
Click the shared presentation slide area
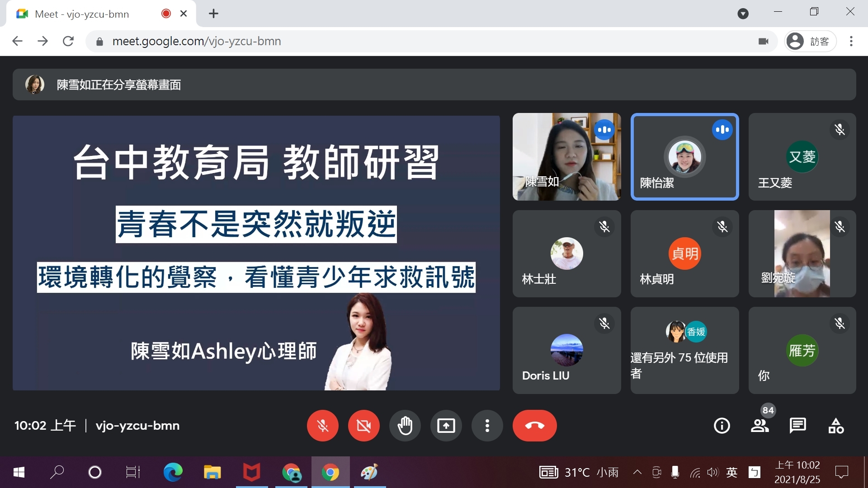(x=256, y=253)
